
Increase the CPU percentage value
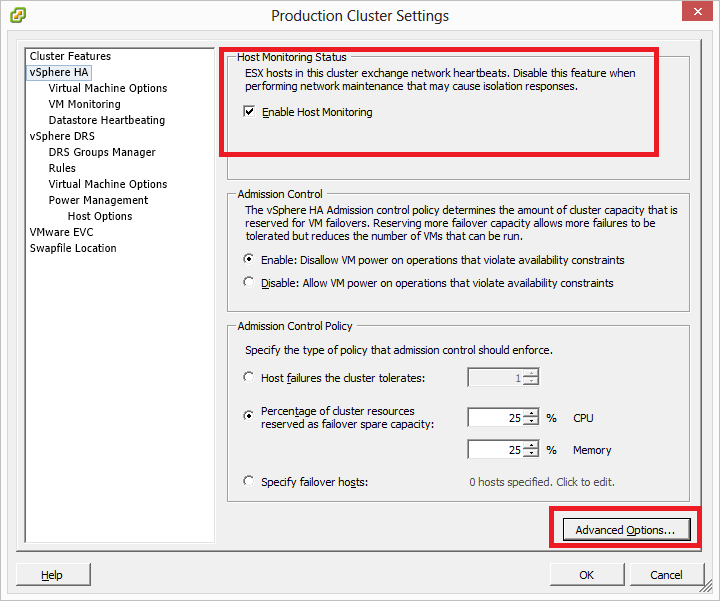click(531, 413)
